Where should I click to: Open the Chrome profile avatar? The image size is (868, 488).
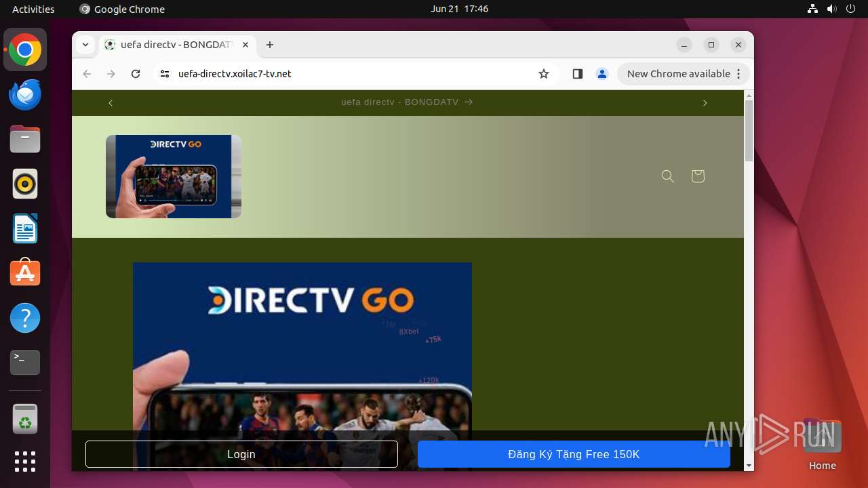click(x=602, y=74)
